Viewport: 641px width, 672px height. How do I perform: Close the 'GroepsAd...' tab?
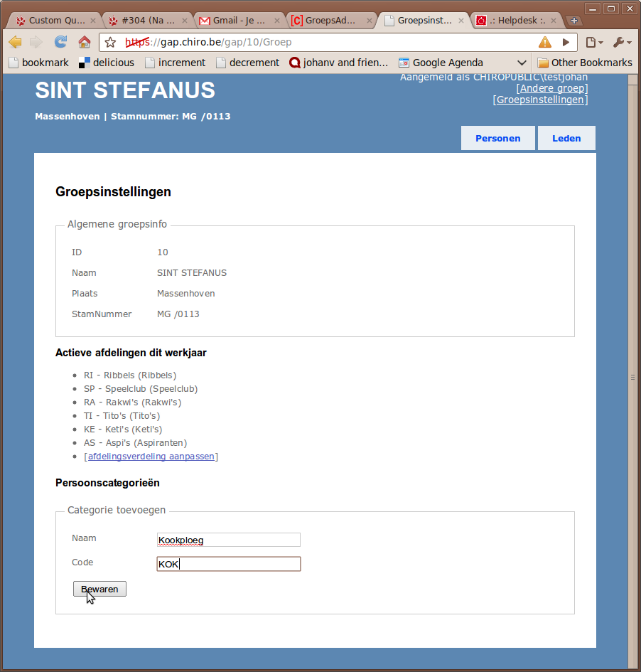tap(369, 21)
